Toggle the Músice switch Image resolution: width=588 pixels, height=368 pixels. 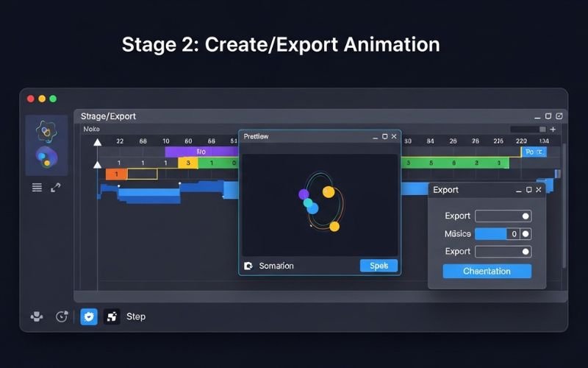pyautogui.click(x=525, y=234)
